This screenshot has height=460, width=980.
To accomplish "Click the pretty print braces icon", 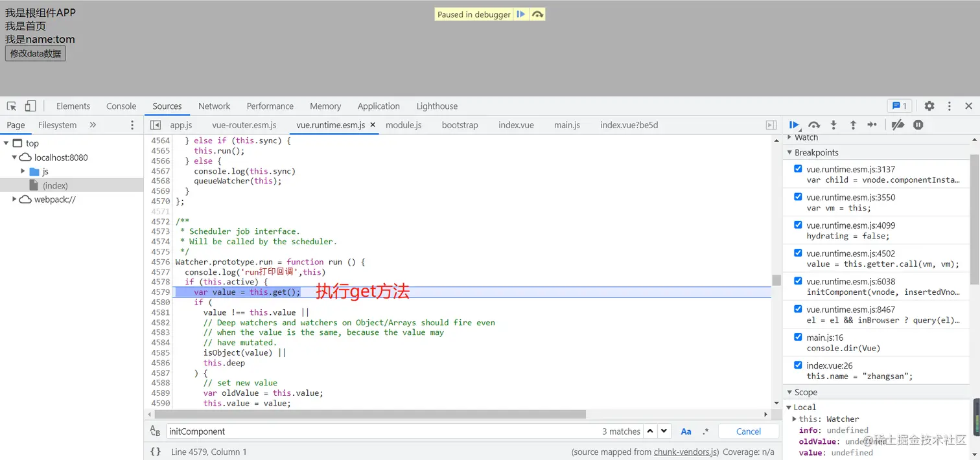I will click(156, 452).
